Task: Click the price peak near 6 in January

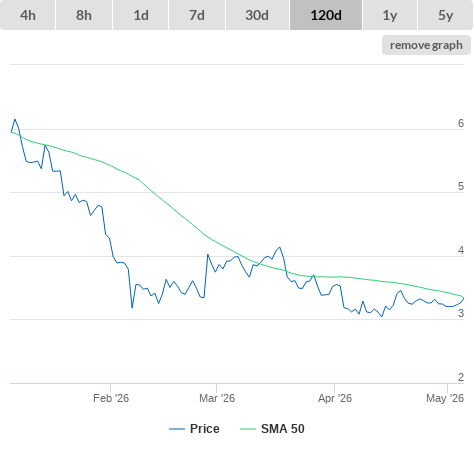Action: 15,119
